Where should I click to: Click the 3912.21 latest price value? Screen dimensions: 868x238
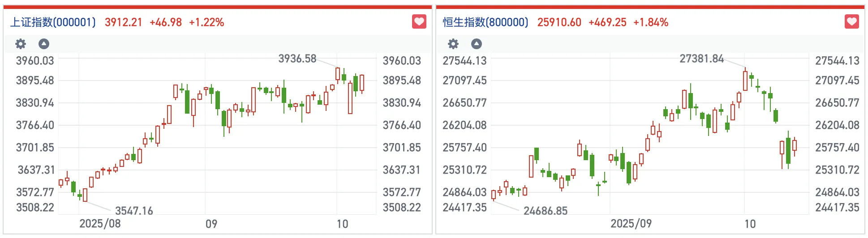click(123, 22)
